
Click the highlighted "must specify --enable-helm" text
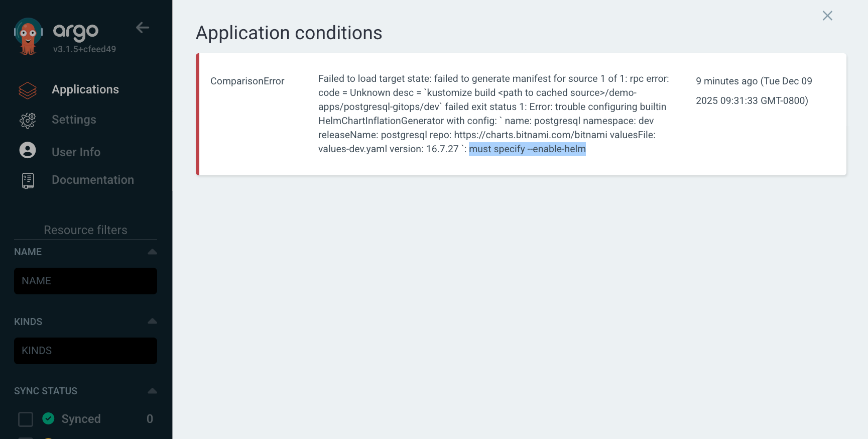pyautogui.click(x=527, y=149)
